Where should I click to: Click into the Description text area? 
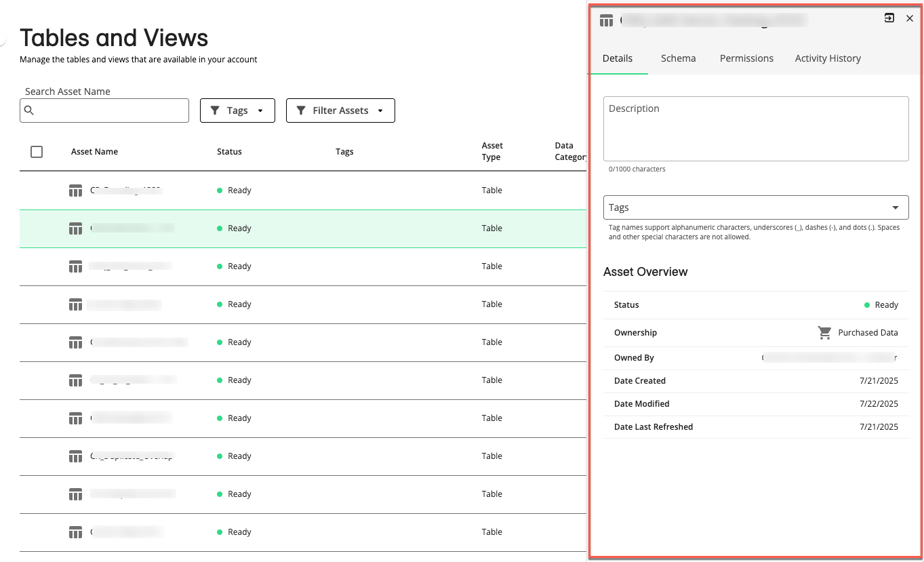point(756,129)
